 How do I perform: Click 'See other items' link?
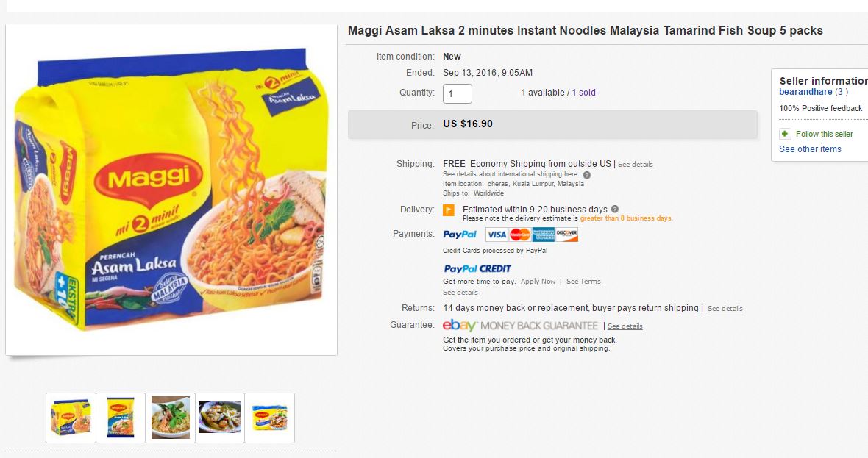point(810,149)
